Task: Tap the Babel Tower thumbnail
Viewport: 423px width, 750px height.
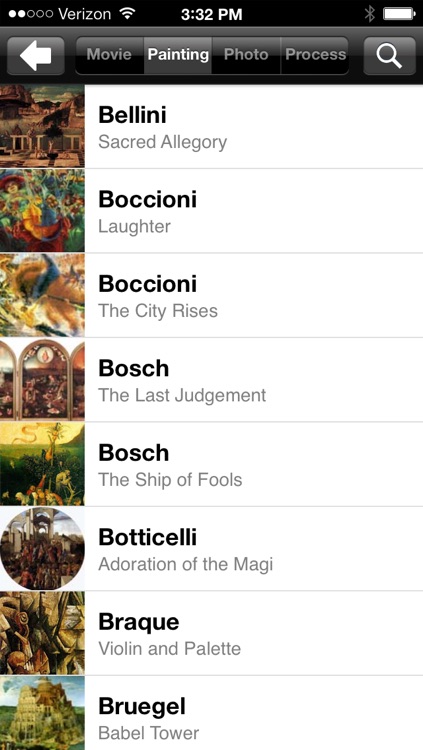Action: [42, 713]
